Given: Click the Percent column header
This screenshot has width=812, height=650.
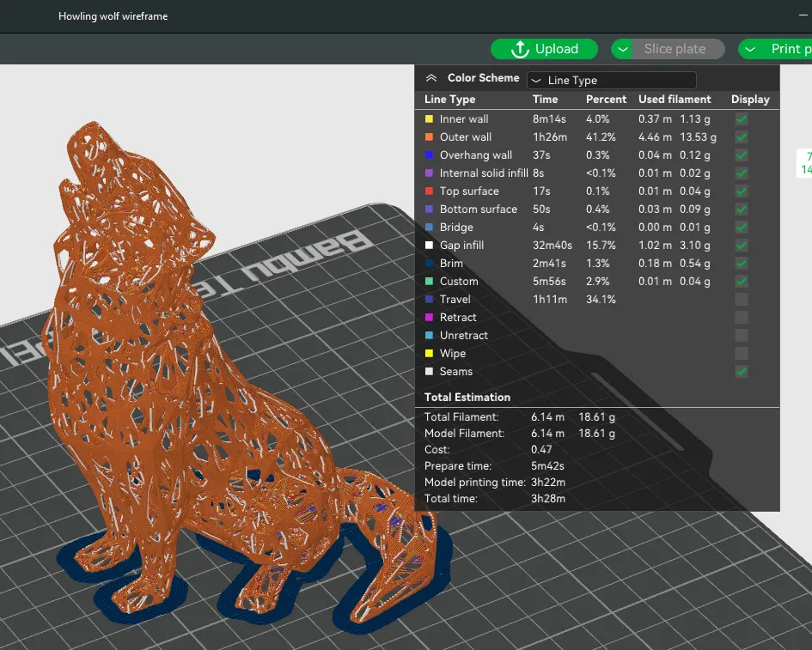Looking at the screenshot, I should pyautogui.click(x=606, y=100).
